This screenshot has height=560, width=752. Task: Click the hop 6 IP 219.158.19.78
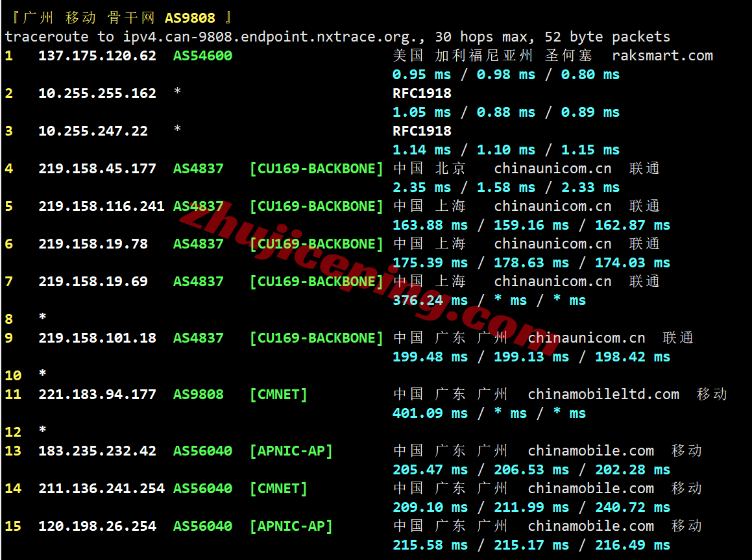93,244
